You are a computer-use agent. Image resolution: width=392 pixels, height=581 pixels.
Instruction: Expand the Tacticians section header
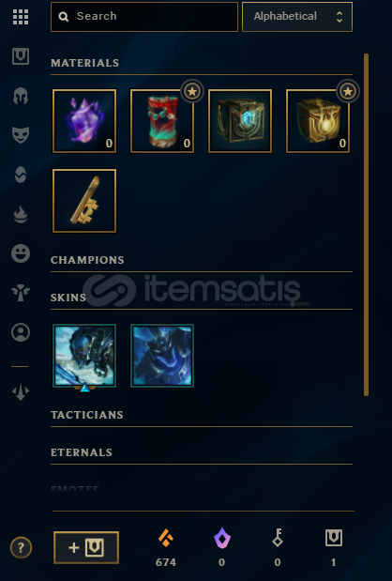click(87, 415)
